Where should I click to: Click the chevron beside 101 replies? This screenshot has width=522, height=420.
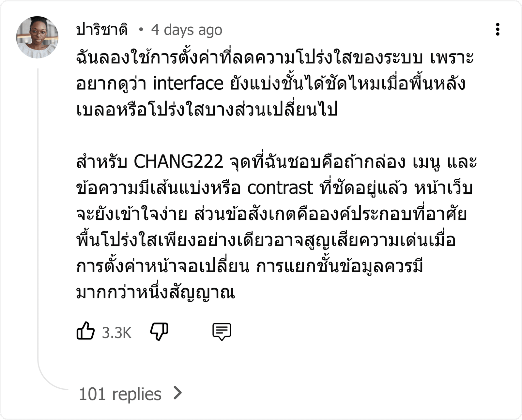pos(178,393)
